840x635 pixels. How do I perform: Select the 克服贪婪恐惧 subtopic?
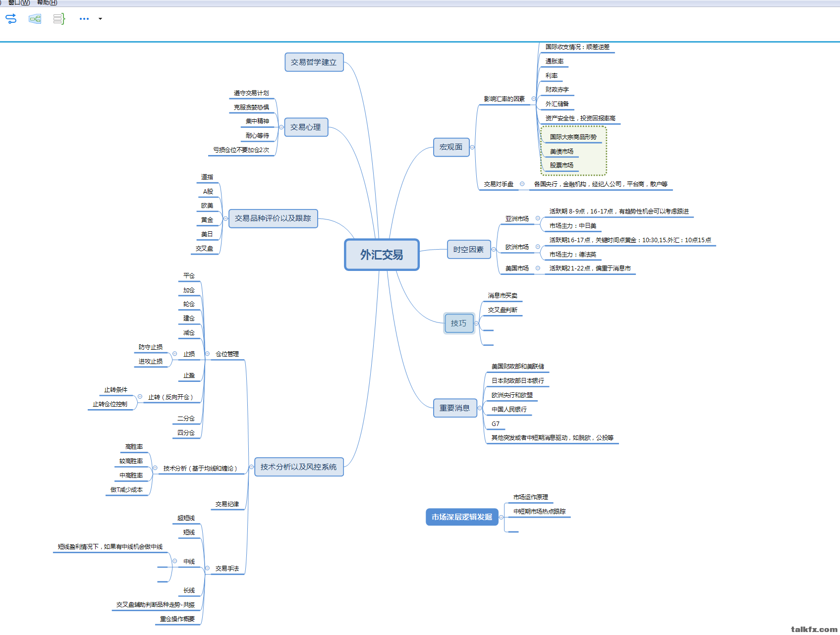(x=251, y=107)
